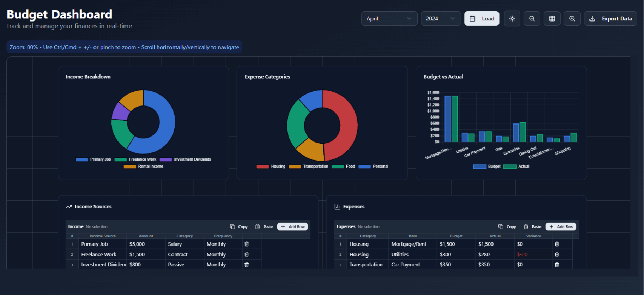The width and height of the screenshot is (644, 295).
Task: Click the grid view icon
Action: click(x=552, y=18)
